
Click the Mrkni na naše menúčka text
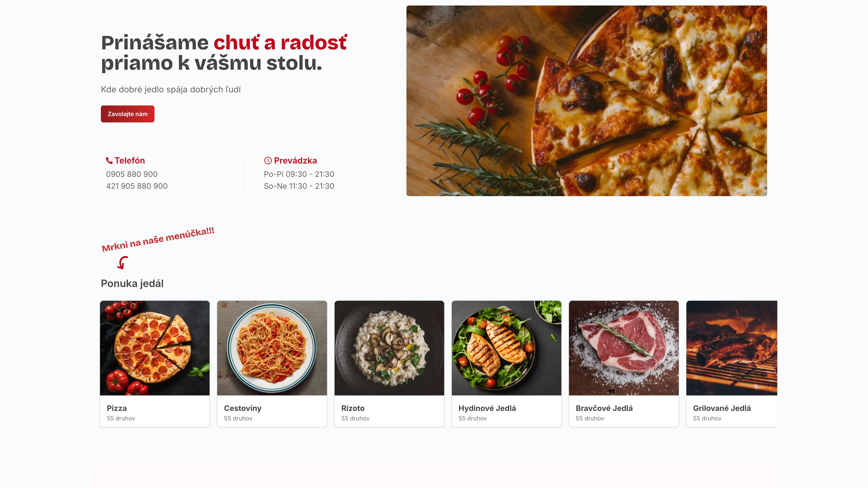(x=158, y=240)
